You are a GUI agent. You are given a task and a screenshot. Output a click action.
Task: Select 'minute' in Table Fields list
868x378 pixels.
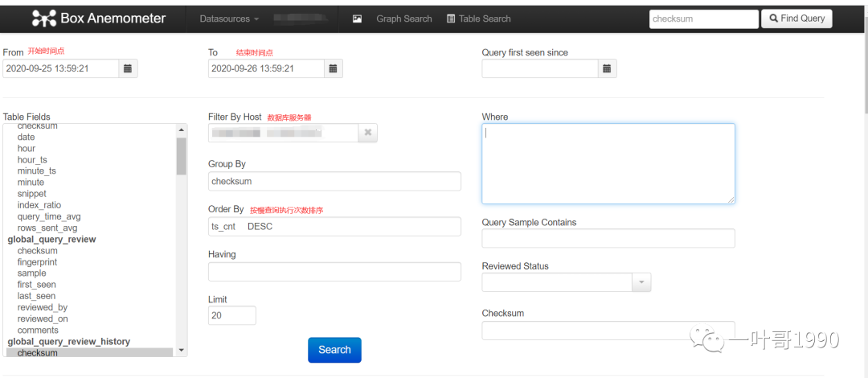click(x=31, y=183)
